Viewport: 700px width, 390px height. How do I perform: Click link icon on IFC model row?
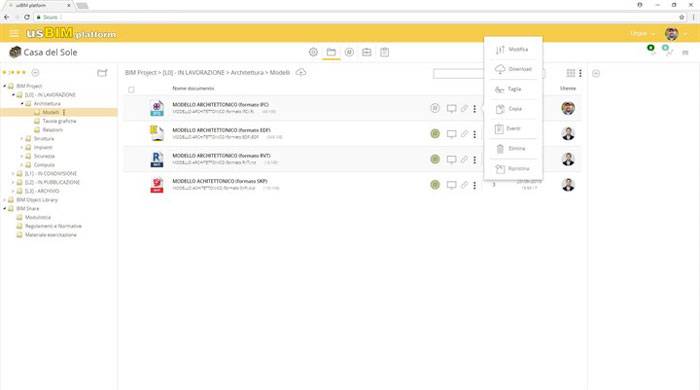[464, 108]
